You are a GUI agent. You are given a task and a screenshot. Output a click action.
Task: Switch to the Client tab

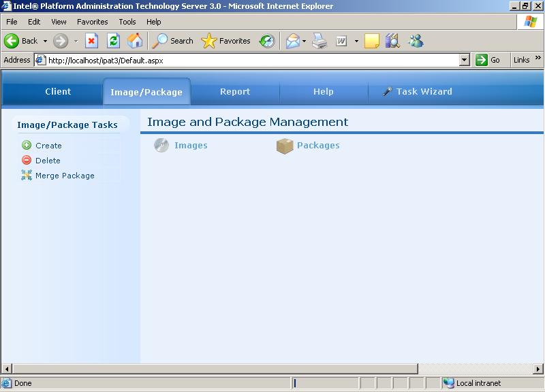pos(58,91)
